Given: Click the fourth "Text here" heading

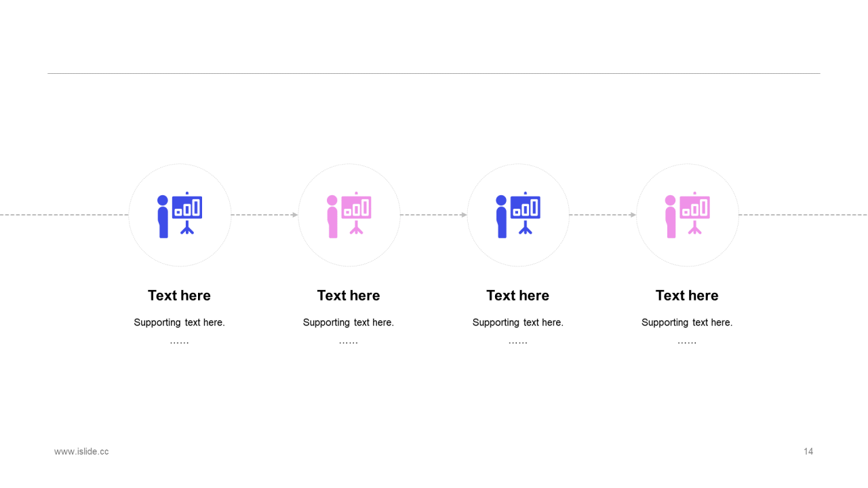Looking at the screenshot, I should [x=687, y=296].
